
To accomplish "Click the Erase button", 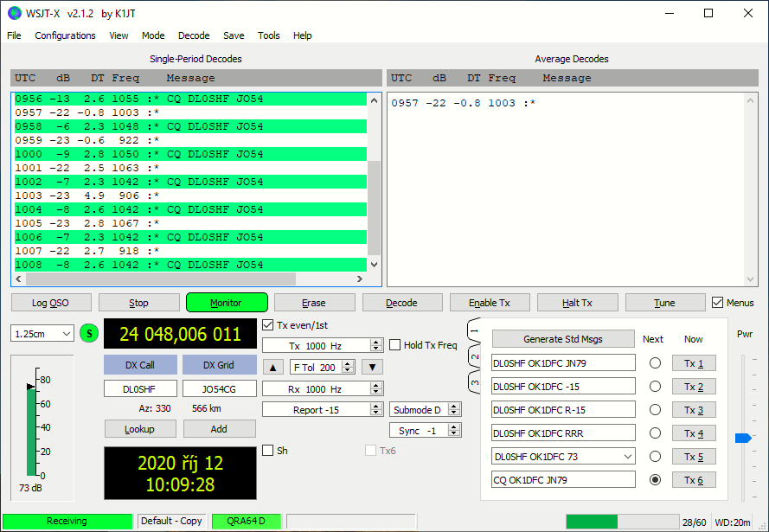I will pyautogui.click(x=314, y=303).
